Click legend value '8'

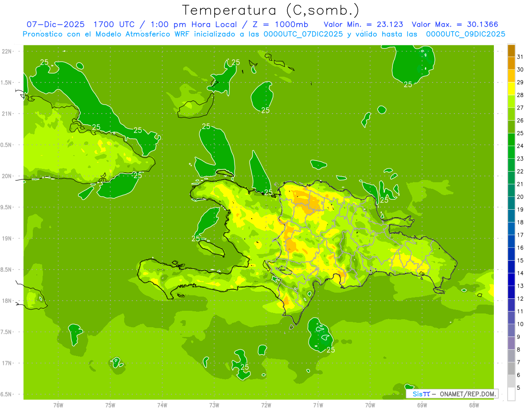[x=519, y=350]
